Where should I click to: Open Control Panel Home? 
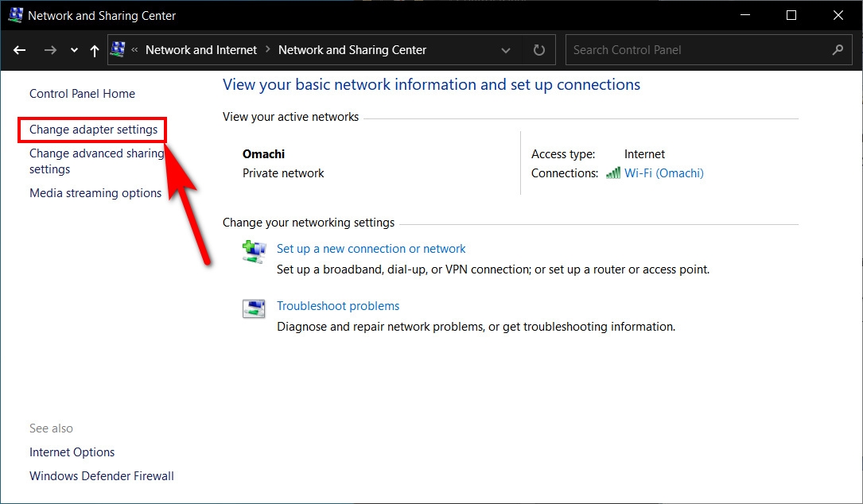point(82,94)
